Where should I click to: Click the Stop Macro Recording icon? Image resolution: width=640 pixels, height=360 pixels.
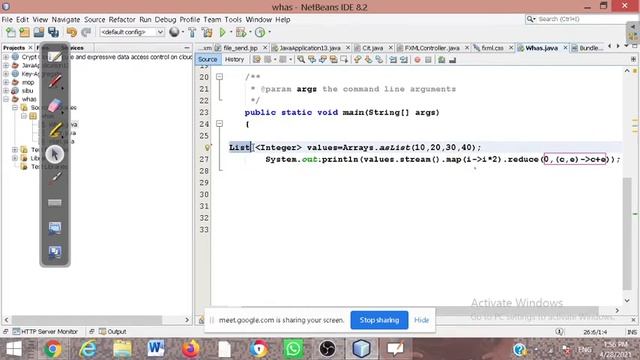(x=428, y=60)
